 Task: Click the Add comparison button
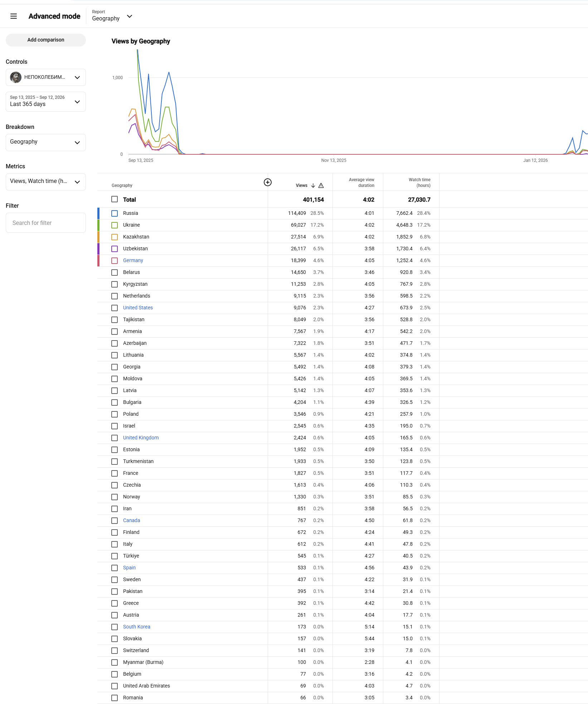click(46, 40)
